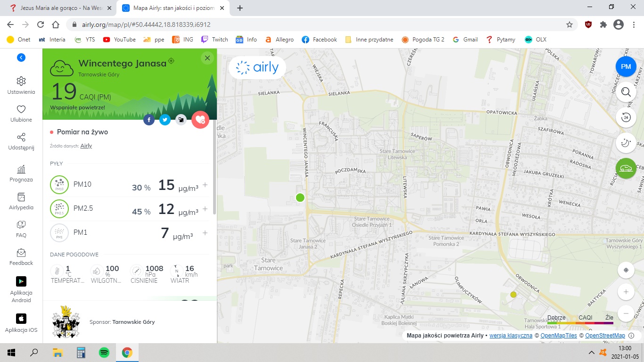Open Airlypedia from sidebar menu
Image resolution: width=644 pixels, height=362 pixels.
[21, 201]
